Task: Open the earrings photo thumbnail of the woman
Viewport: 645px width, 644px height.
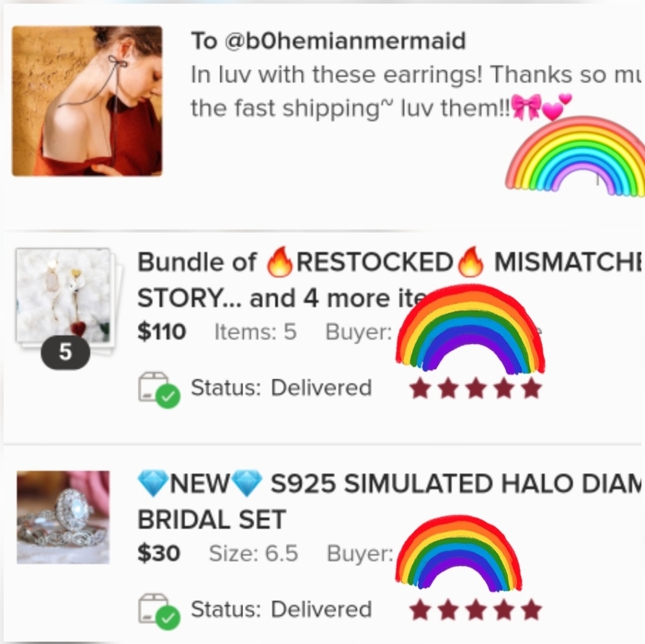Action: (x=87, y=101)
